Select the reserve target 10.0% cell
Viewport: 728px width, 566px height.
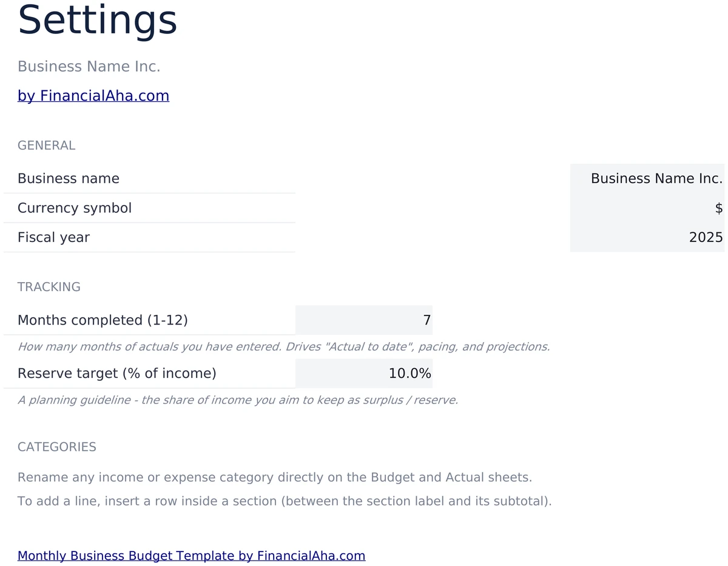tap(364, 374)
